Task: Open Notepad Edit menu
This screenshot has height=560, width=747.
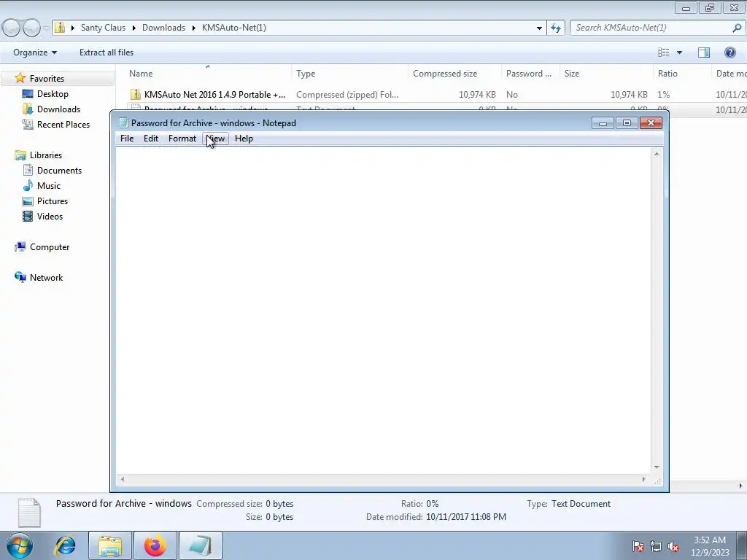Action: (x=150, y=139)
